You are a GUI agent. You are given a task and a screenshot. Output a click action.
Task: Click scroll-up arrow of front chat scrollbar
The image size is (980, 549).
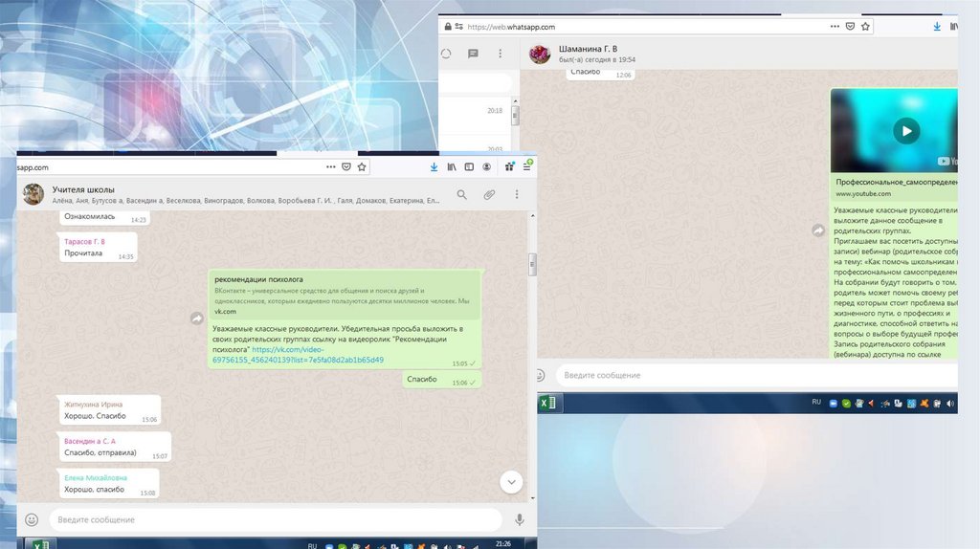(532, 216)
